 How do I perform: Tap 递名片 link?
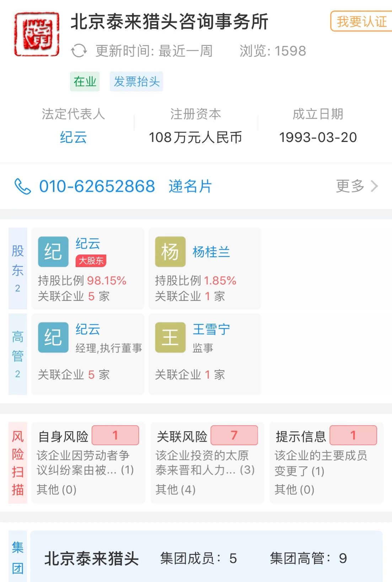(x=190, y=186)
